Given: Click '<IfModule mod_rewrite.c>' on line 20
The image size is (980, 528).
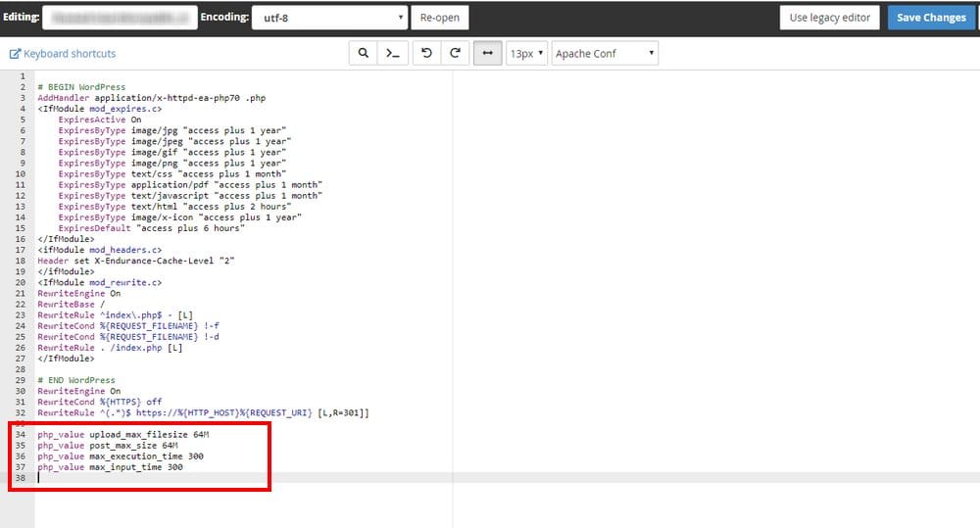Looking at the screenshot, I should pyautogui.click(x=99, y=282).
